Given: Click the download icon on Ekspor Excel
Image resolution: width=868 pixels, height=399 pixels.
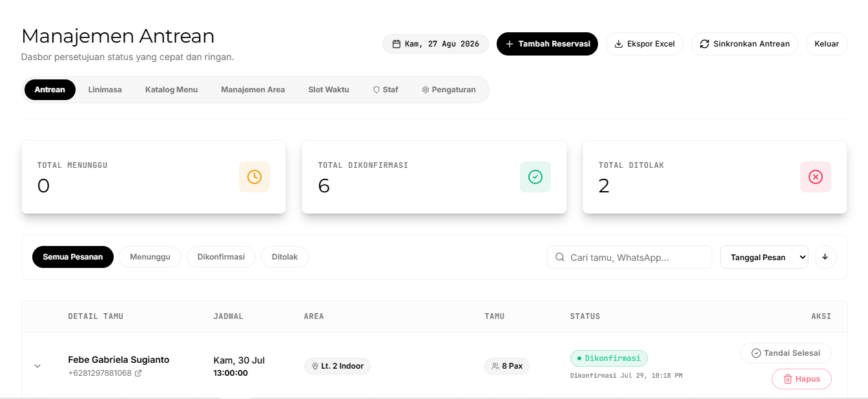Looking at the screenshot, I should pos(619,44).
